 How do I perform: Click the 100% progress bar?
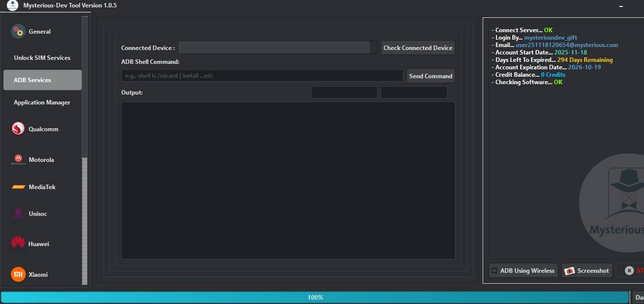coord(315,297)
